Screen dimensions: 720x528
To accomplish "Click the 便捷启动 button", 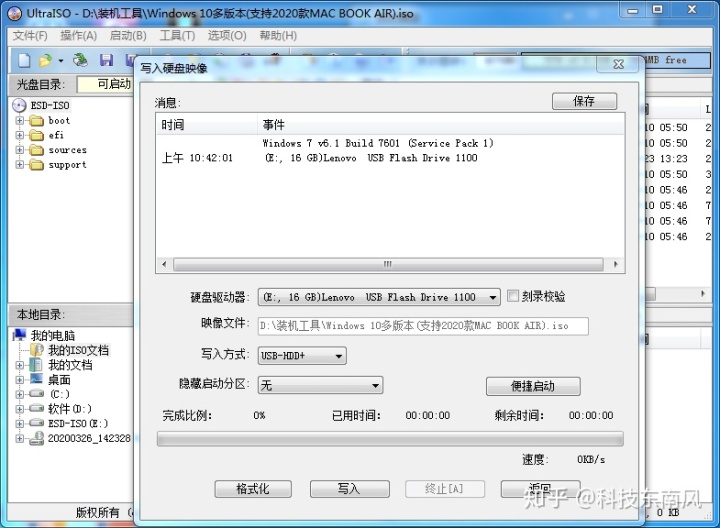I will tap(533, 386).
